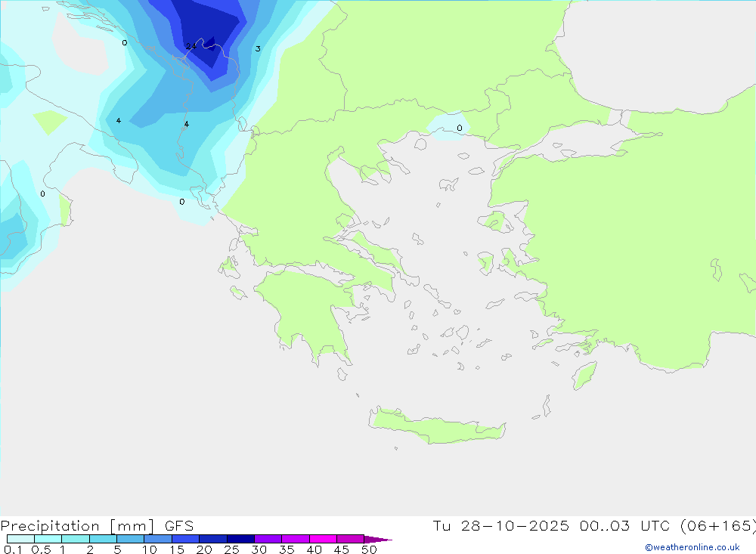Pick the 30–35 mm violet legend swatch
Viewport: 756px width, 554px height.
(268, 539)
